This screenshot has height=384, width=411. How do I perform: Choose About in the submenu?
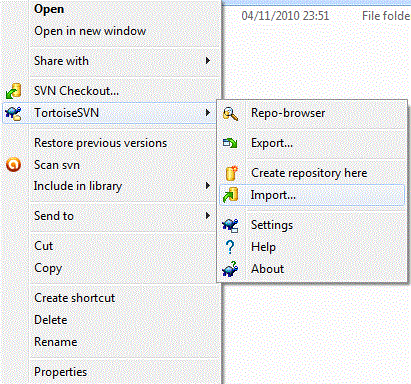point(267,269)
